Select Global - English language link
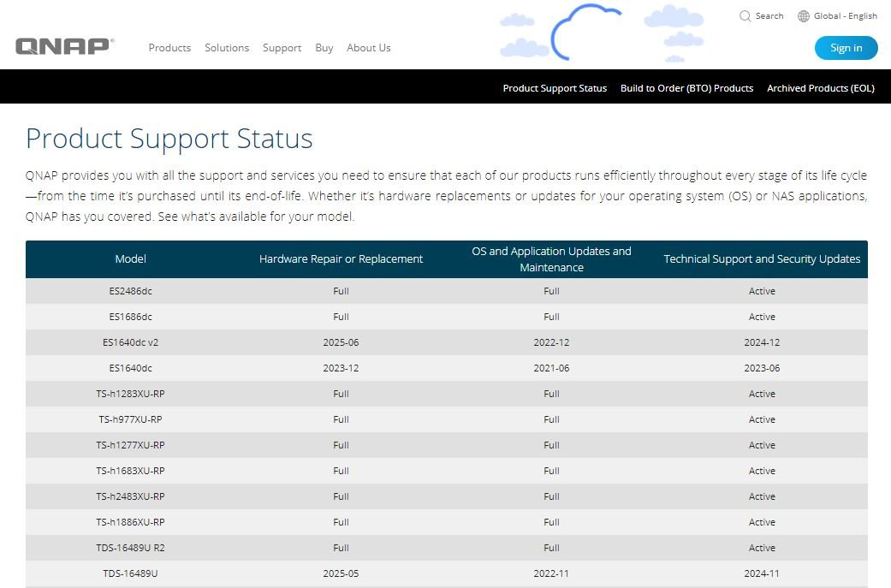 click(x=846, y=16)
